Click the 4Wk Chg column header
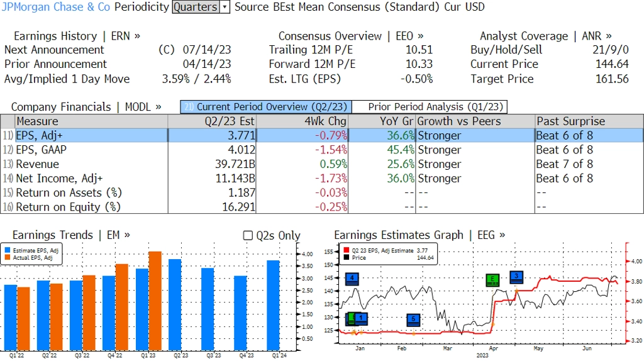 coord(303,121)
